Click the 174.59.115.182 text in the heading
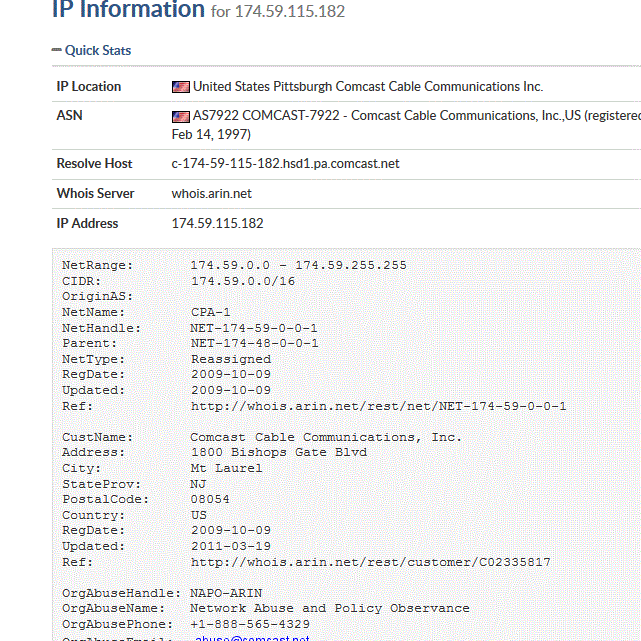Image resolution: width=641 pixels, height=641 pixels. click(x=290, y=11)
